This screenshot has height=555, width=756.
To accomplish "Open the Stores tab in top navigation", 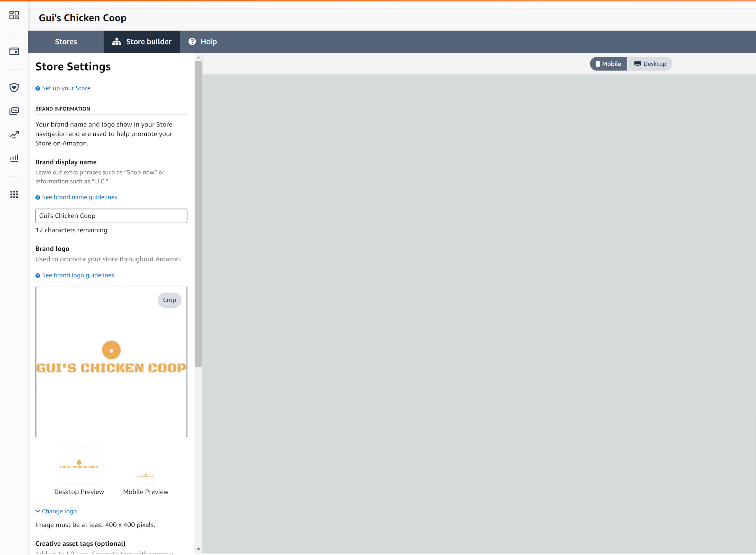I will click(66, 42).
